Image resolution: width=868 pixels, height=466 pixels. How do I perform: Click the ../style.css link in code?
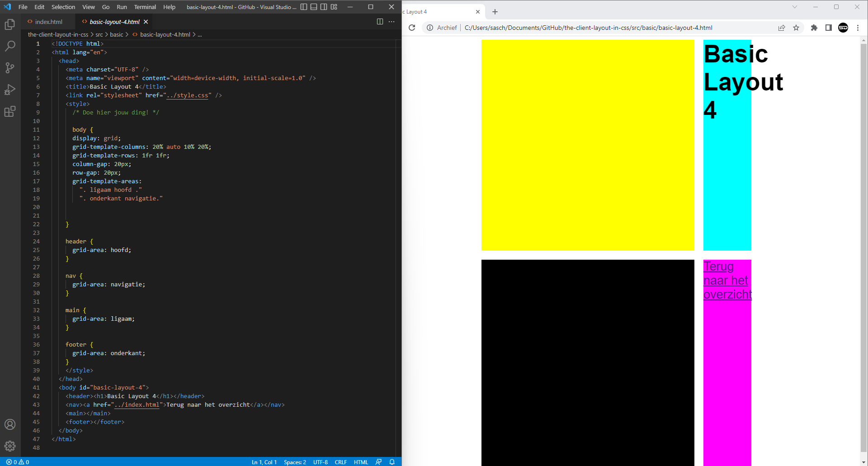pyautogui.click(x=187, y=95)
